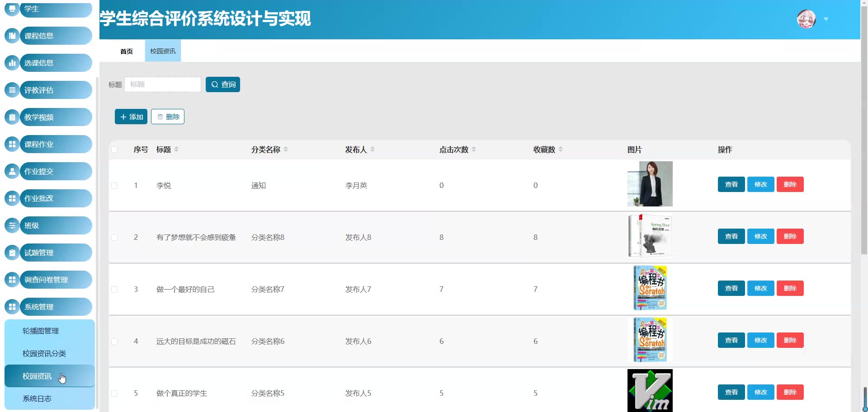The image size is (868, 412).
Task: Click the 作业提交 person icon
Action: coord(12,171)
